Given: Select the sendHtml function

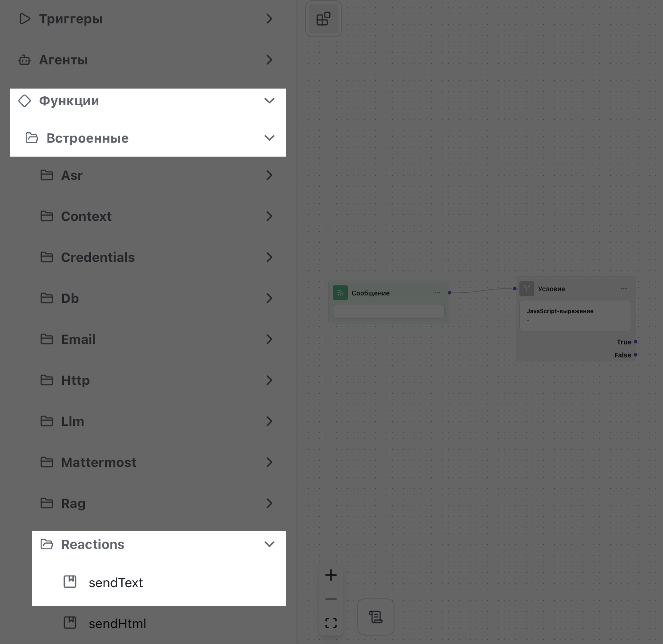Looking at the screenshot, I should point(117,624).
